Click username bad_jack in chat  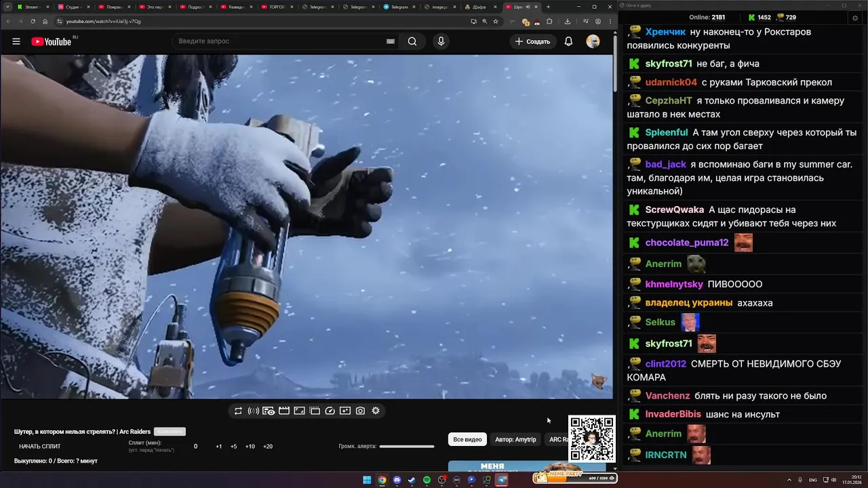click(x=666, y=164)
